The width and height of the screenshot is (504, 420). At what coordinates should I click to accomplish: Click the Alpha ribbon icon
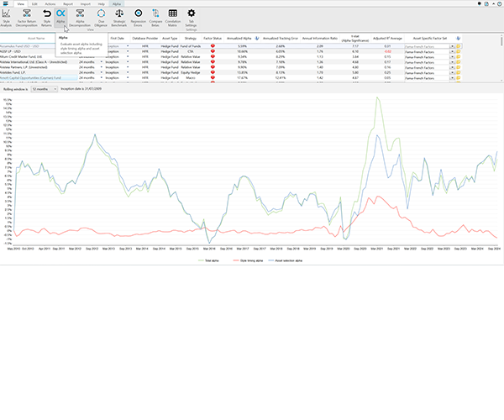pos(60,16)
